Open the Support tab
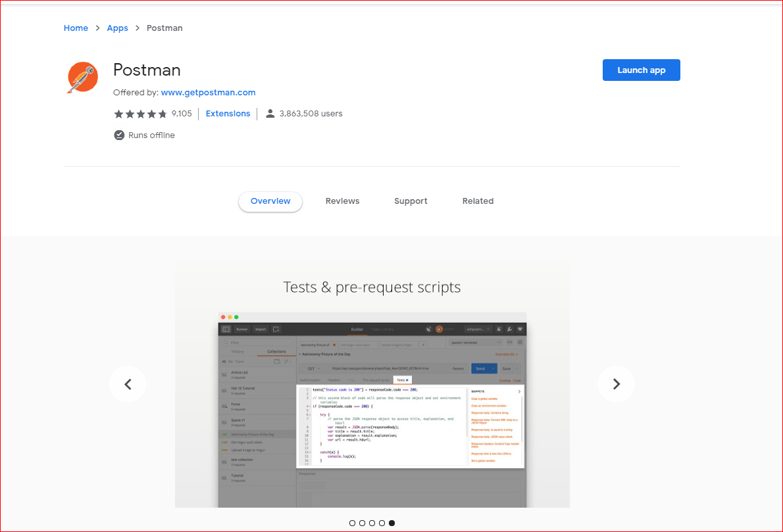This screenshot has height=532, width=783. pyautogui.click(x=411, y=201)
